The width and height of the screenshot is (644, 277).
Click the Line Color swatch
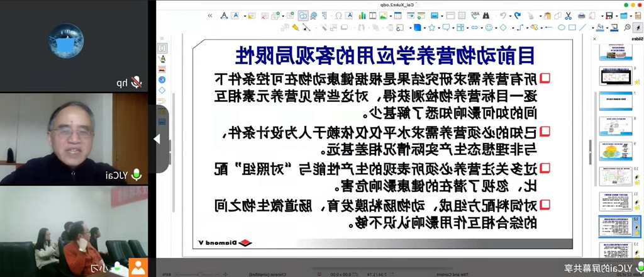click(x=614, y=28)
